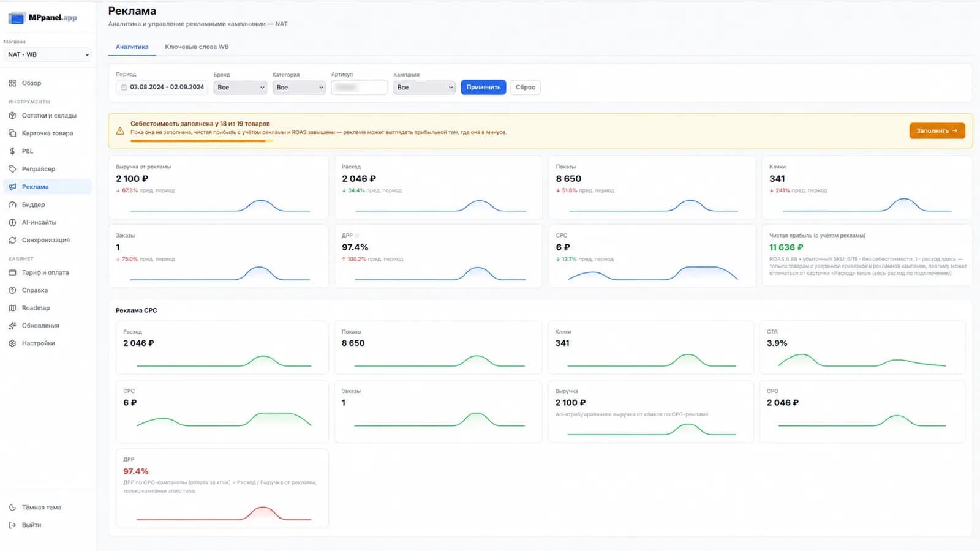
Task: Click the Клики 341 value in the top row
Action: coord(777,179)
